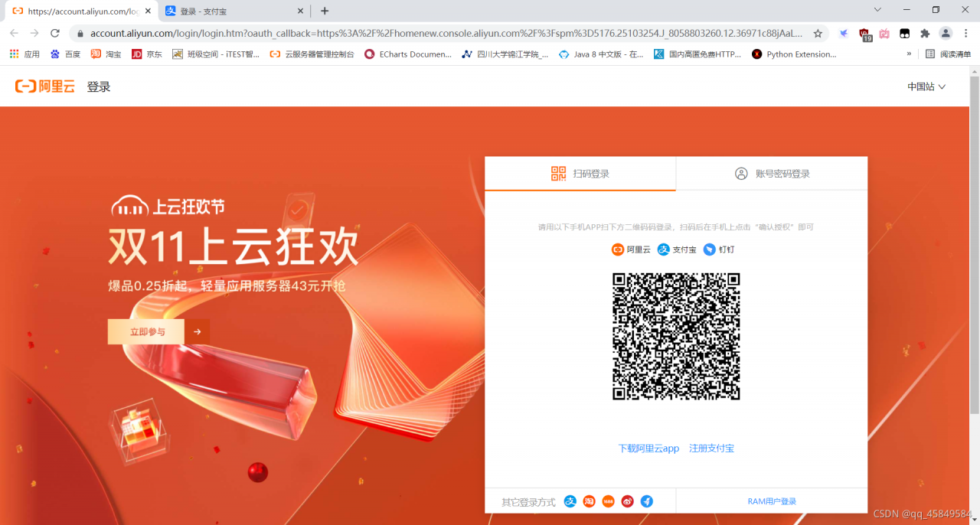Click the 钉钉 app label above QR code
The width and height of the screenshot is (980, 525).
719,249
